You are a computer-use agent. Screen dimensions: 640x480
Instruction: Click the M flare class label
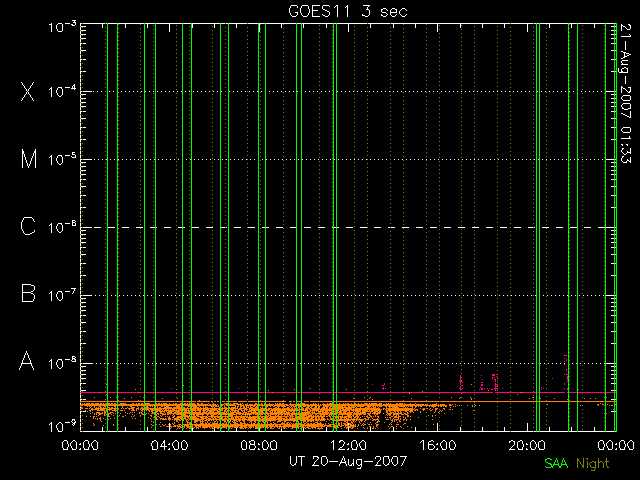(x=29, y=159)
